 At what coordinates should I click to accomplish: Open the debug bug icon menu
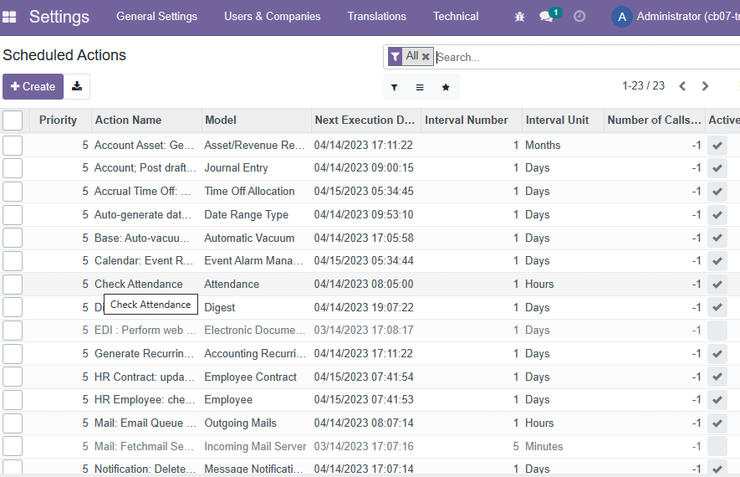pyautogui.click(x=520, y=17)
